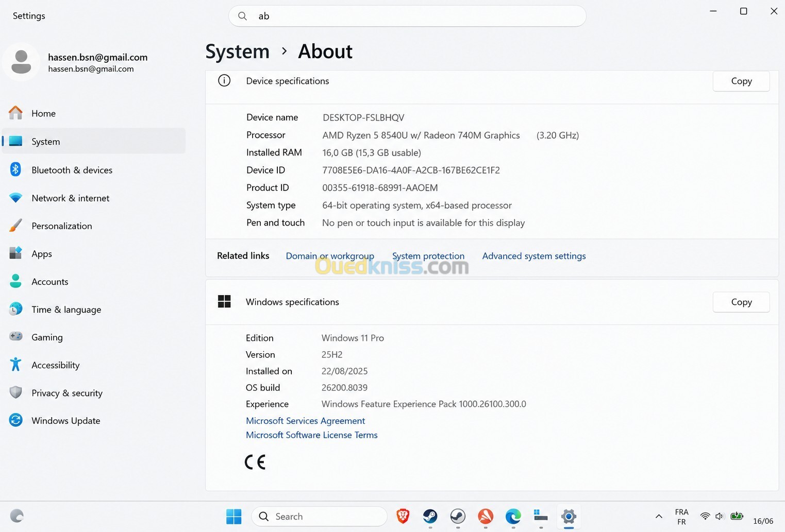
Task: Click the Network & internet Wi-Fi icon
Action: [15, 198]
